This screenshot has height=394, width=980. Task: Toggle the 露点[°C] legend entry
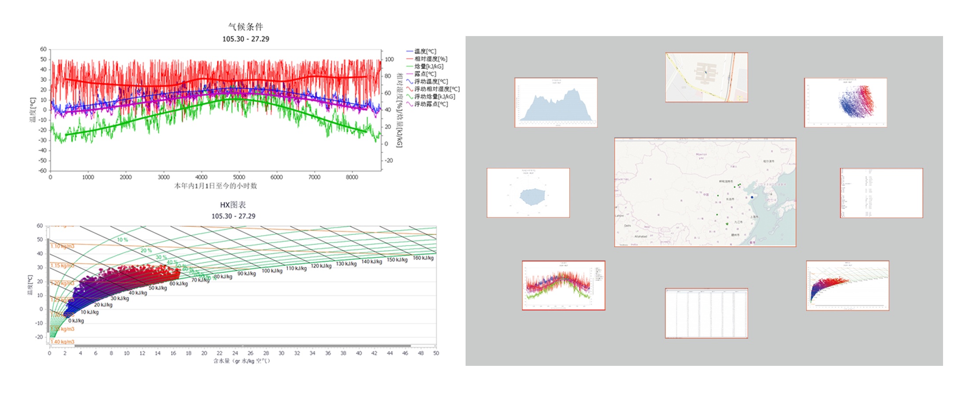pyautogui.click(x=422, y=73)
